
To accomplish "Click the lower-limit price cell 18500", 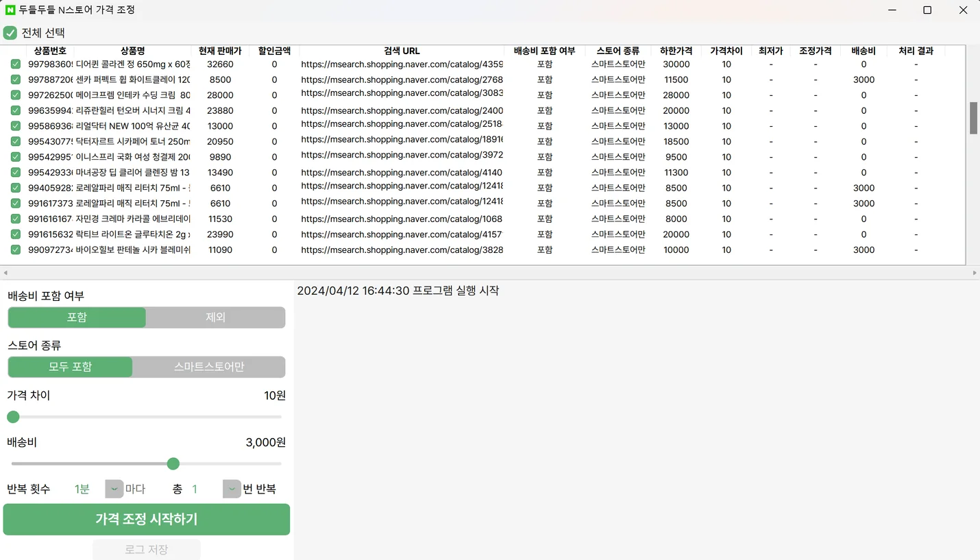I will tap(676, 141).
